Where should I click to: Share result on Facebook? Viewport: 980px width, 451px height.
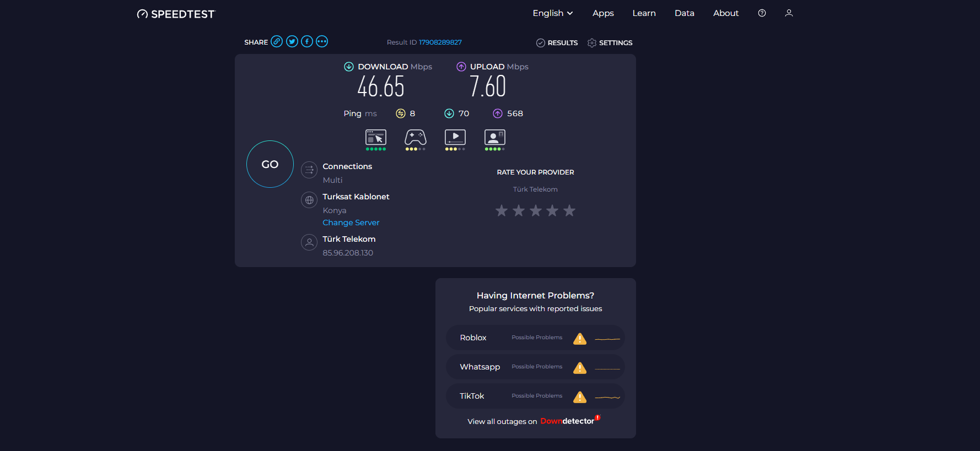point(307,41)
